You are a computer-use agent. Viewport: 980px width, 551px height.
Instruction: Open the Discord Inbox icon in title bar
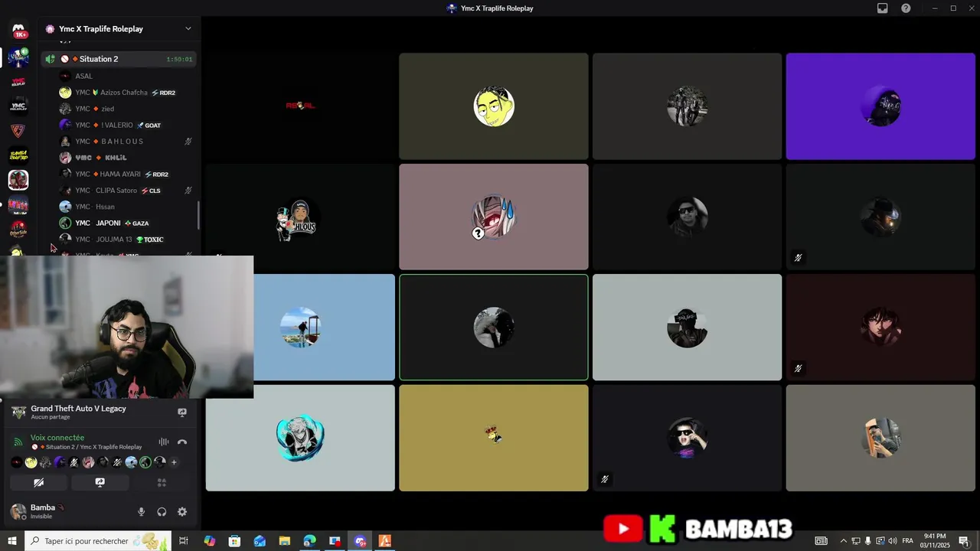882,8
